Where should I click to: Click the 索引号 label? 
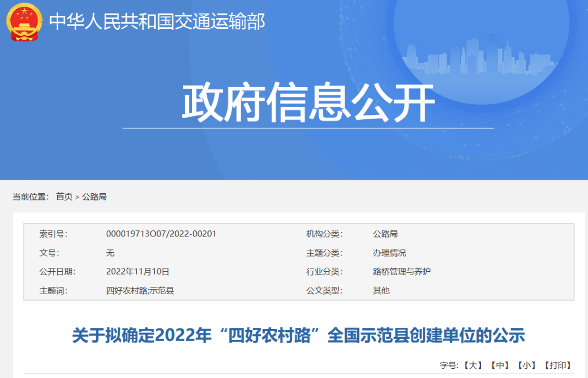(x=53, y=234)
